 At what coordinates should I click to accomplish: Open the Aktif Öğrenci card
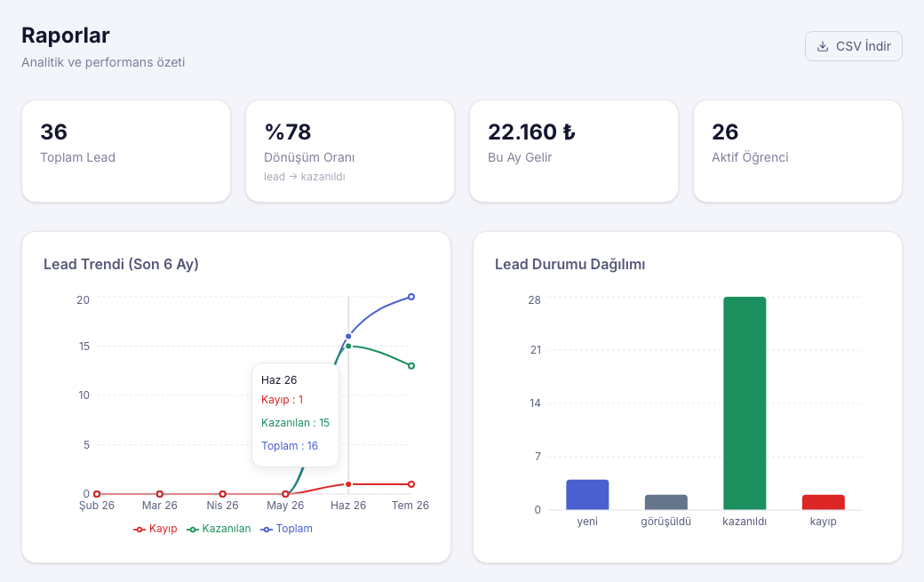point(798,151)
